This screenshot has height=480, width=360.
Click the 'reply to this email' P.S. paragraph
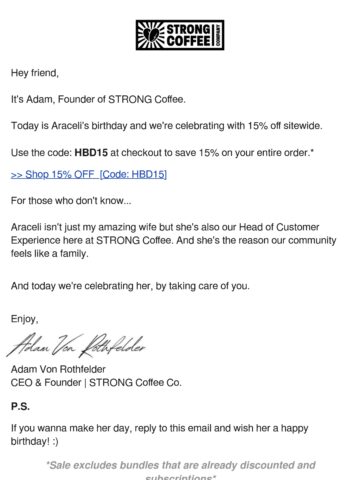tap(159, 435)
